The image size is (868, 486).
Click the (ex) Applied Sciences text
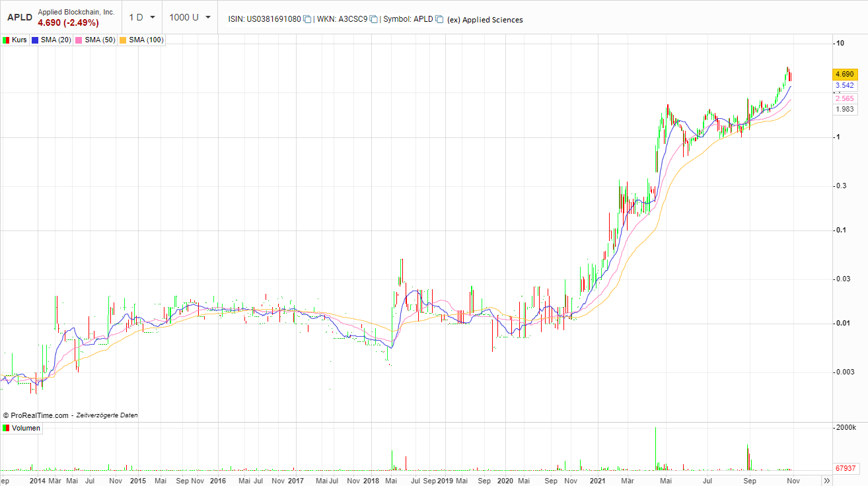coord(485,20)
